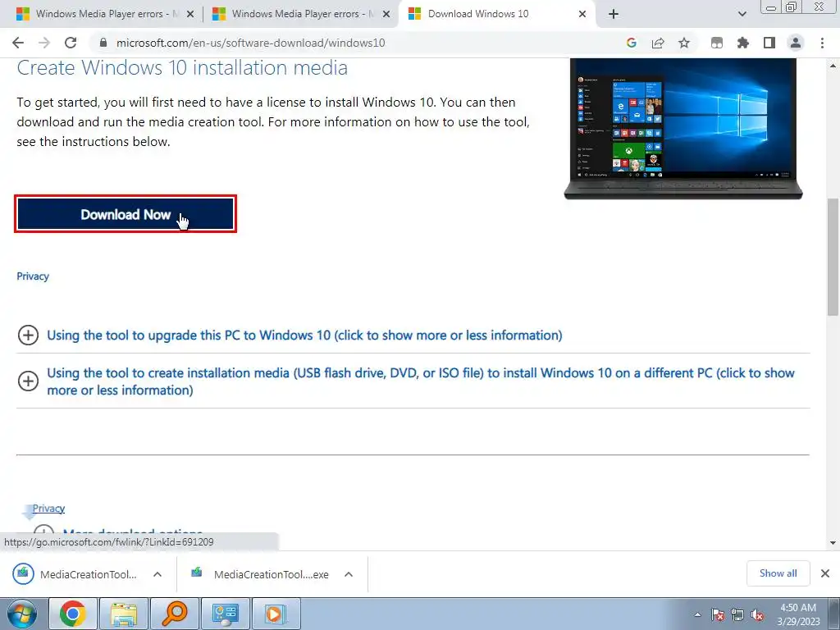The height and width of the screenshot is (630, 840).
Task: Click the forward navigation arrow
Action: pyautogui.click(x=44, y=43)
